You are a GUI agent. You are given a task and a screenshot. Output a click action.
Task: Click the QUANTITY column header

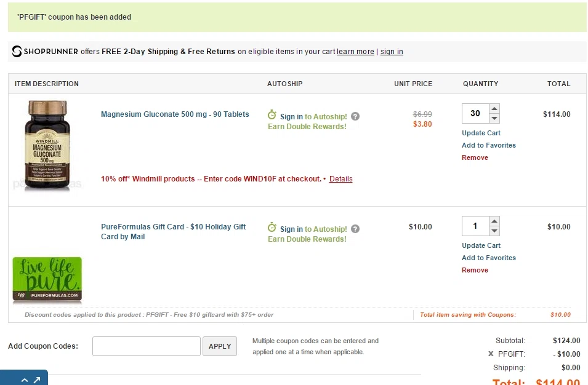click(481, 84)
